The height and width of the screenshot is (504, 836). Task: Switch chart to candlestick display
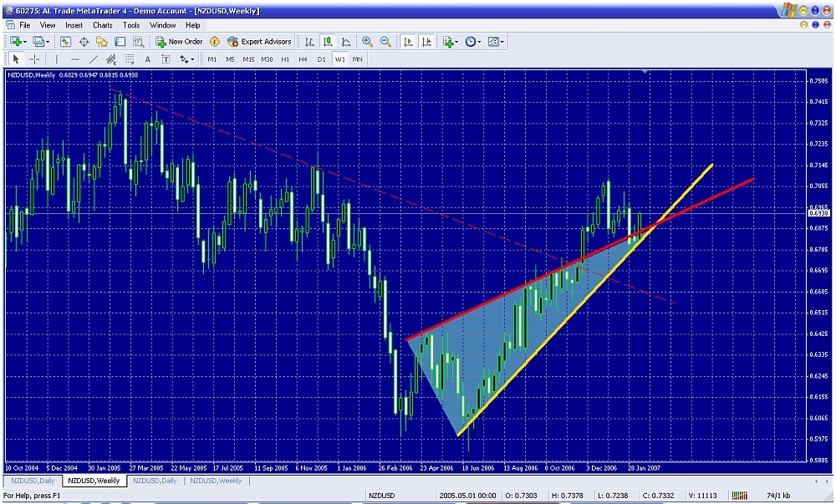pos(327,41)
